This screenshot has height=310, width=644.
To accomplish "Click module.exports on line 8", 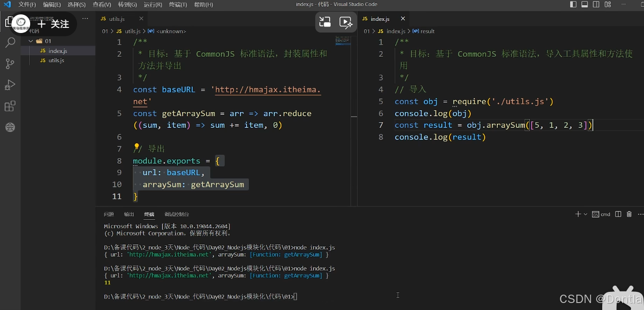I will tap(167, 161).
